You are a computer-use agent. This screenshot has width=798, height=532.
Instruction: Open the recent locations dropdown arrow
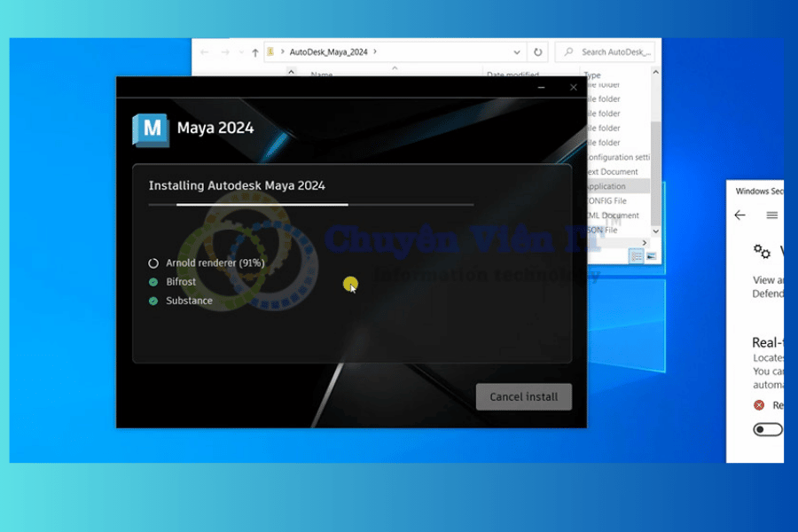pyautogui.click(x=239, y=52)
